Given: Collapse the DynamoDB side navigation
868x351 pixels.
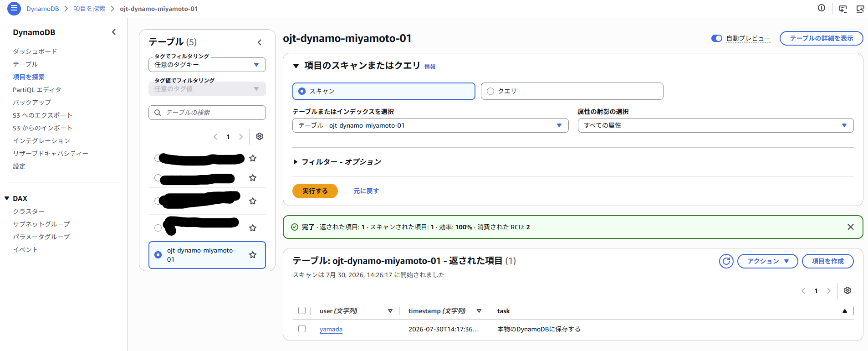Looking at the screenshot, I should click(x=114, y=32).
